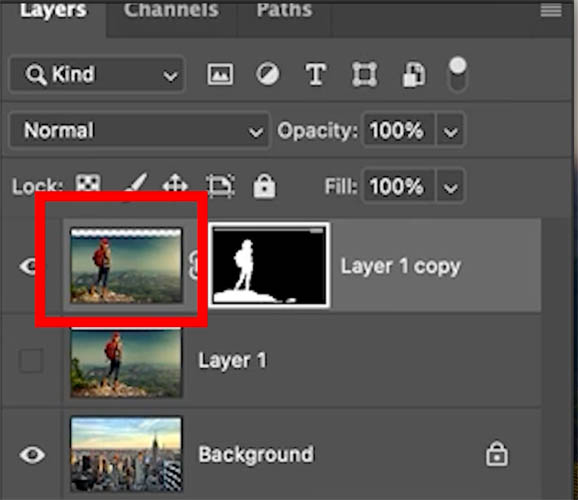Image resolution: width=578 pixels, height=500 pixels.
Task: Filter for shape layers icon
Action: [x=364, y=74]
